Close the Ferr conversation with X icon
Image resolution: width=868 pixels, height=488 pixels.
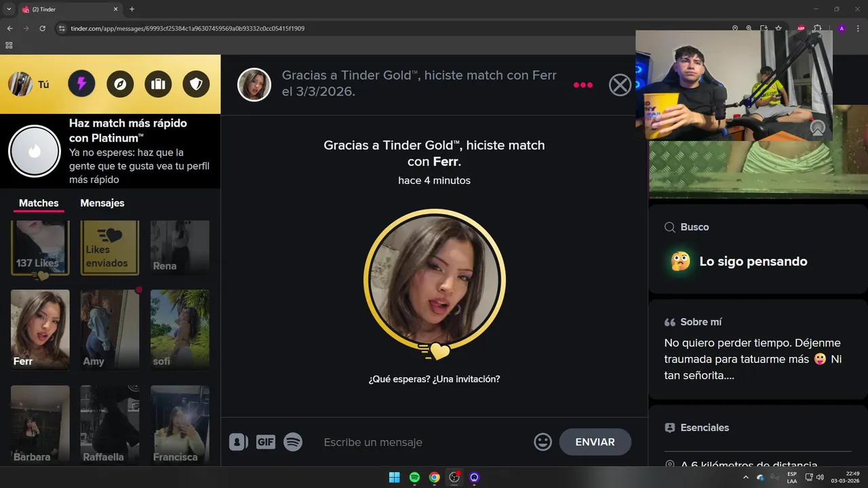[620, 85]
